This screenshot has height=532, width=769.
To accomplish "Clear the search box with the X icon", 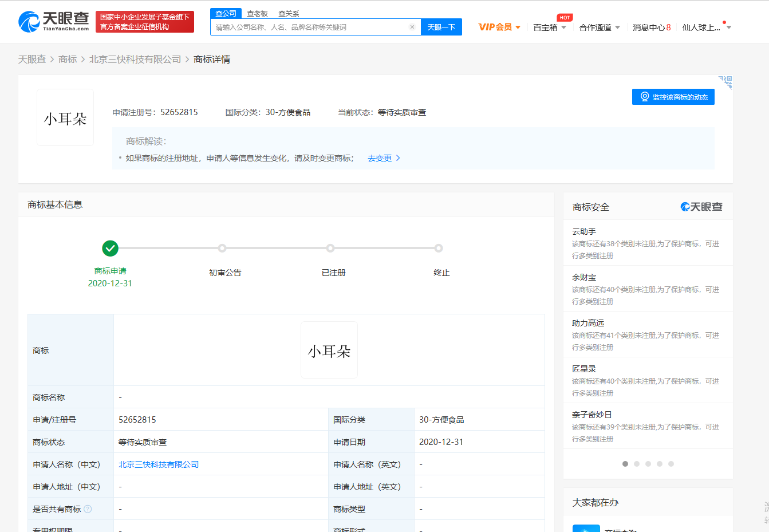I will tap(412, 27).
